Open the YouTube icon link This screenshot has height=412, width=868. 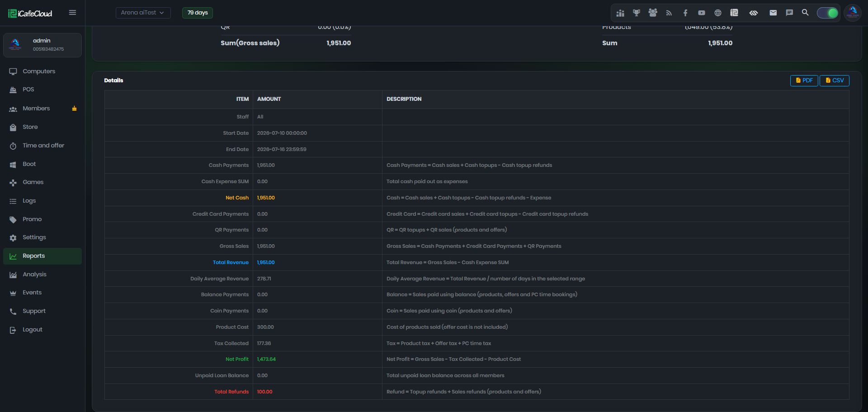pyautogui.click(x=702, y=13)
